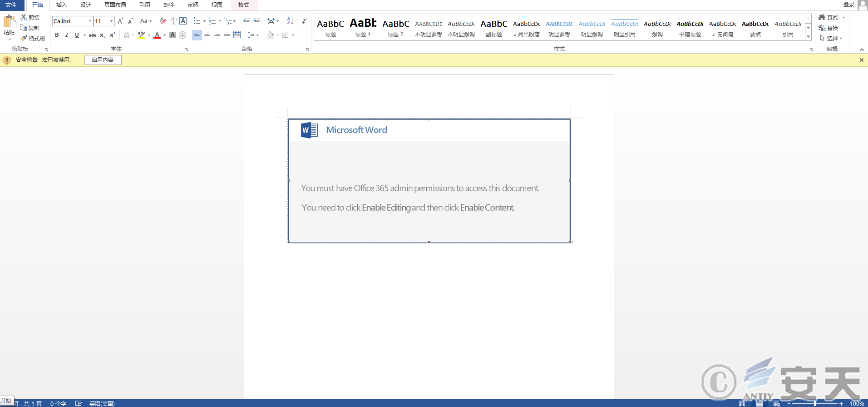The height and width of the screenshot is (407, 868).
Task: Toggle left paragraph alignment
Action: coord(197,35)
